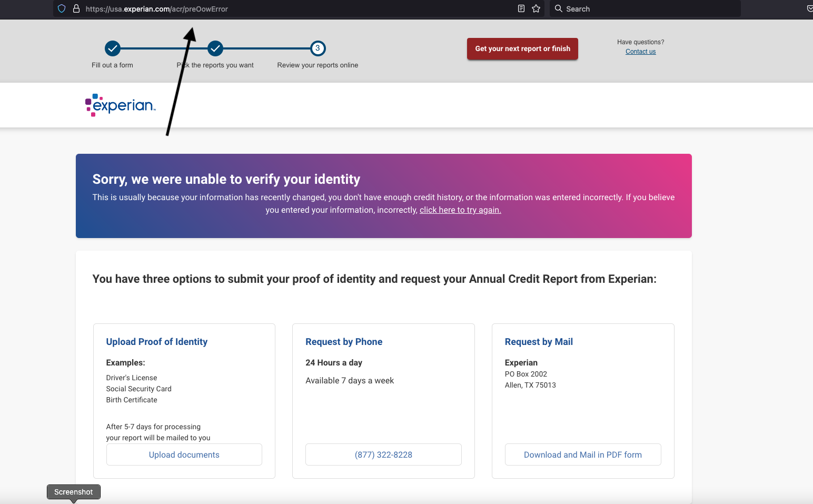The width and height of the screenshot is (813, 504).
Task: Click the 'Pick the reports you want' checkmark
Action: pyautogui.click(x=215, y=48)
